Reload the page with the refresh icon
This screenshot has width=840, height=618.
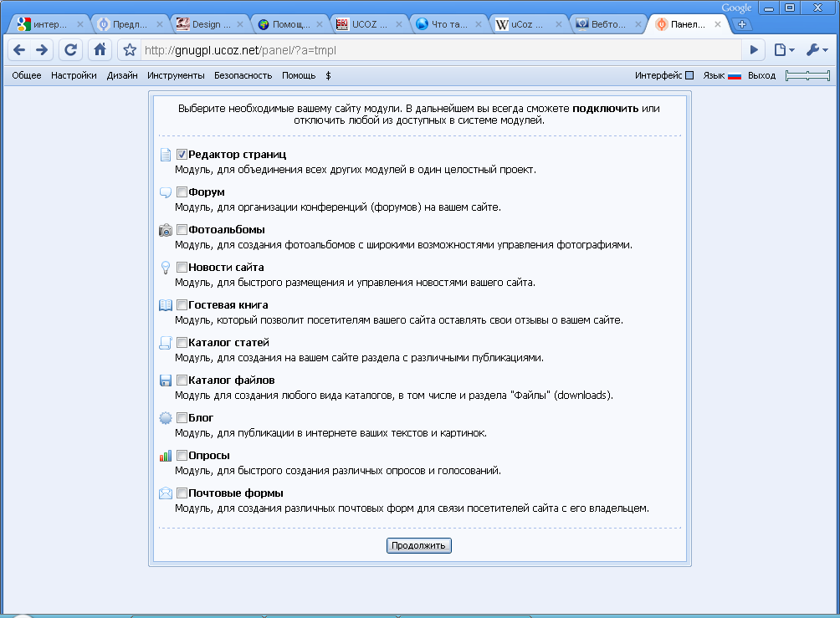71,50
